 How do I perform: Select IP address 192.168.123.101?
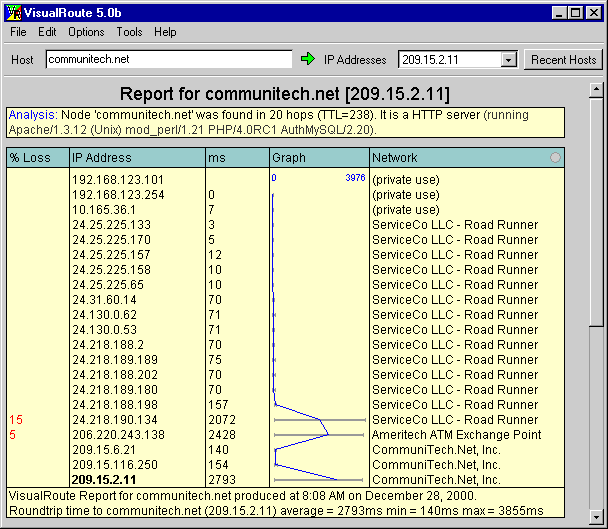pyautogui.click(x=118, y=180)
